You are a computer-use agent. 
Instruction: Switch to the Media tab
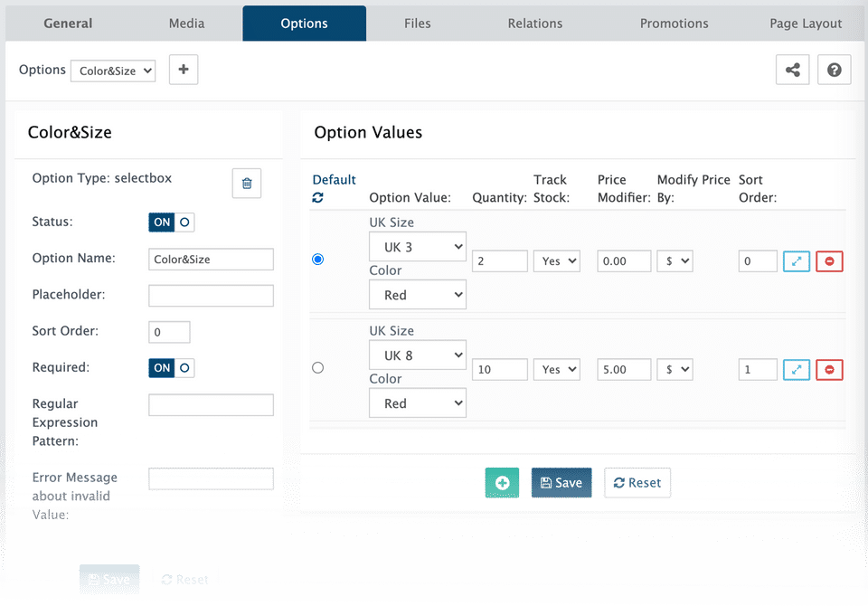(186, 24)
